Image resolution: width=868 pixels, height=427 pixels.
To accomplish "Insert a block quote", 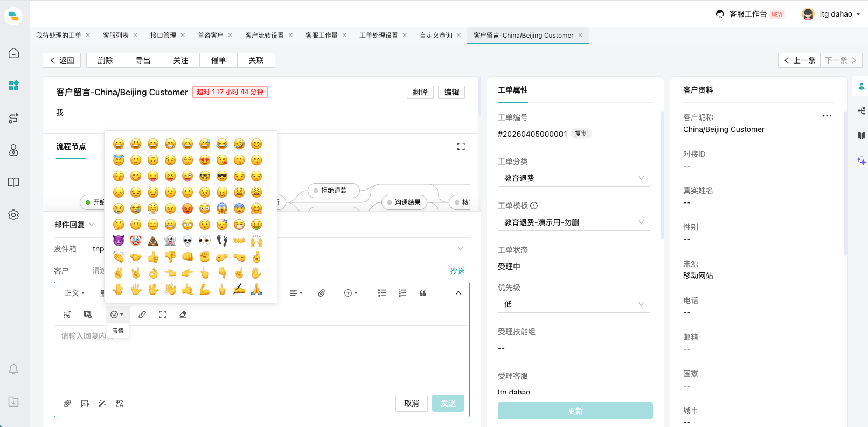I will 423,293.
